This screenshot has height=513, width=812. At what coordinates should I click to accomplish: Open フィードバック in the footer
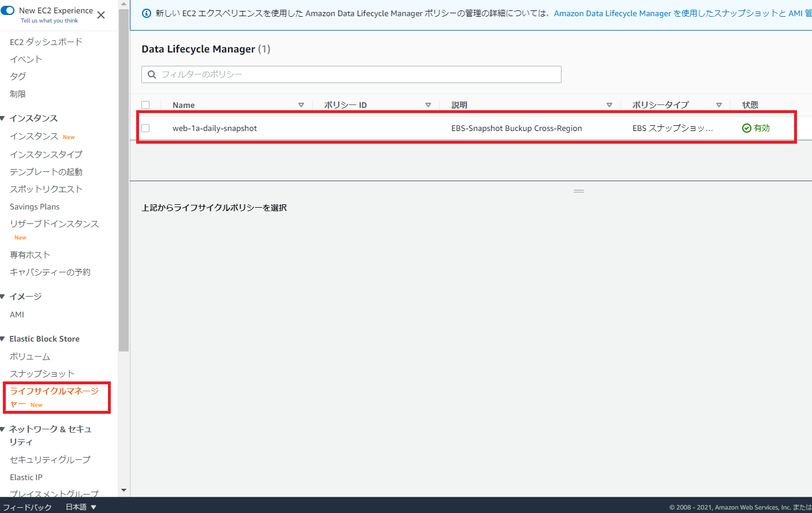27,507
